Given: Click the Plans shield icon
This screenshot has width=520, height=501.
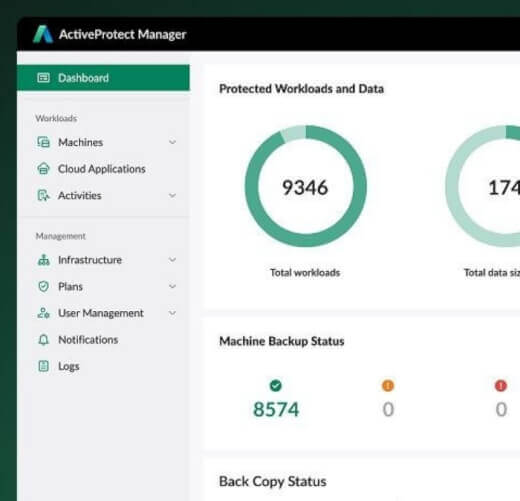Looking at the screenshot, I should (43, 286).
